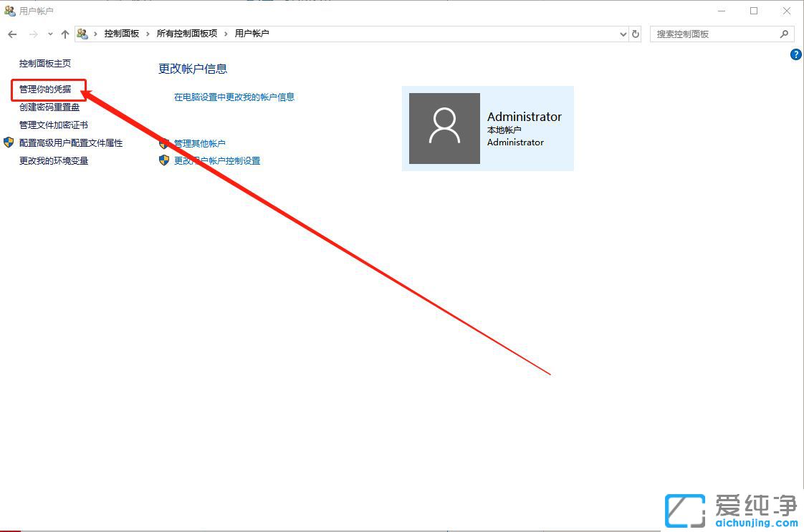804x532 pixels.
Task: Click the Back arrow in navigation bar
Action: coord(12,34)
